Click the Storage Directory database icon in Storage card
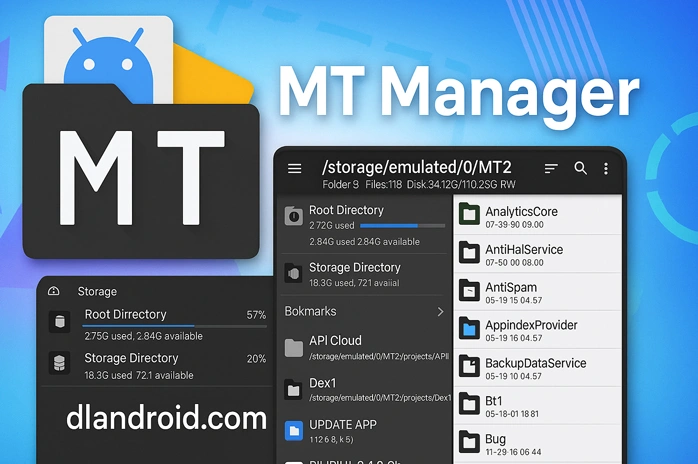 pos(60,363)
